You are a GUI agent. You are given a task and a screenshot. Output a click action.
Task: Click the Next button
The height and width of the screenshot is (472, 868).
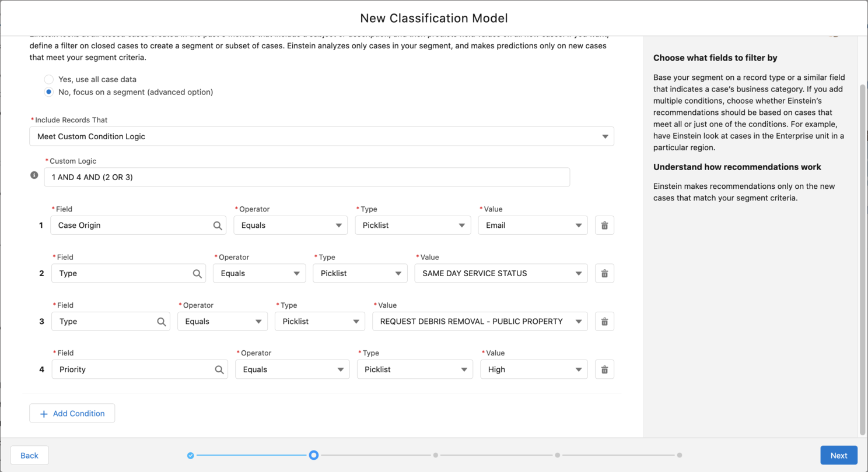(x=838, y=456)
